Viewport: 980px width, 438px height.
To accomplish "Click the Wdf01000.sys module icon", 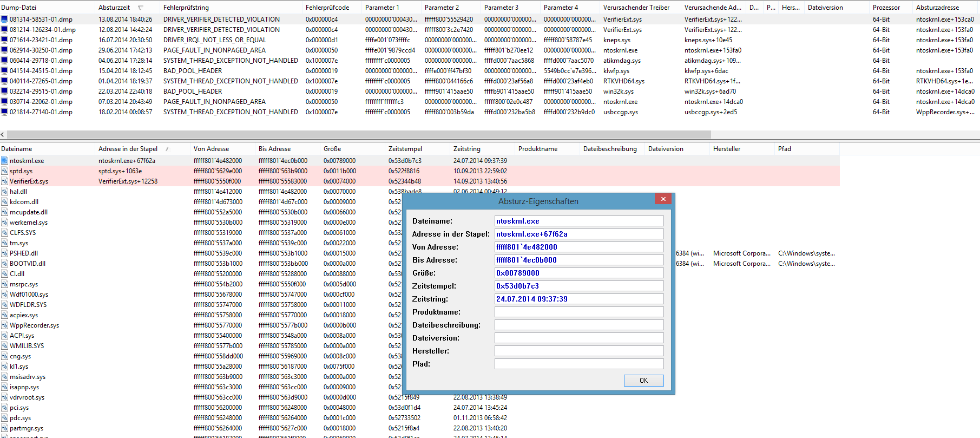I will [4, 294].
